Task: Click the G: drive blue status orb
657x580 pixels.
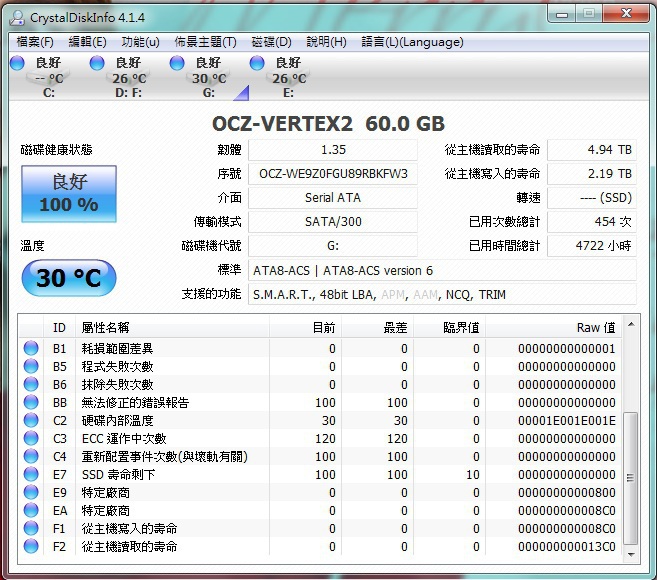Action: pos(177,63)
